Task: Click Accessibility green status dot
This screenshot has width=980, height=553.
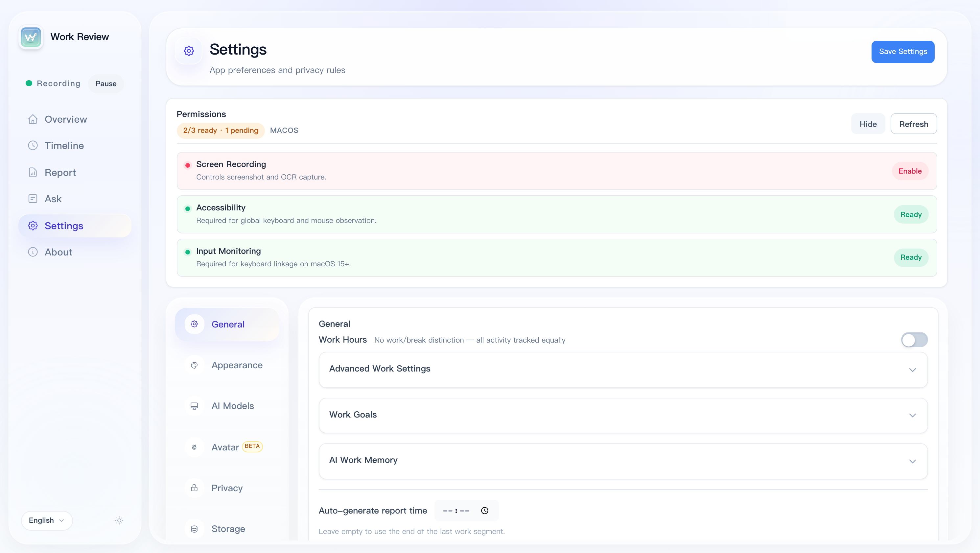Action: pos(188,208)
